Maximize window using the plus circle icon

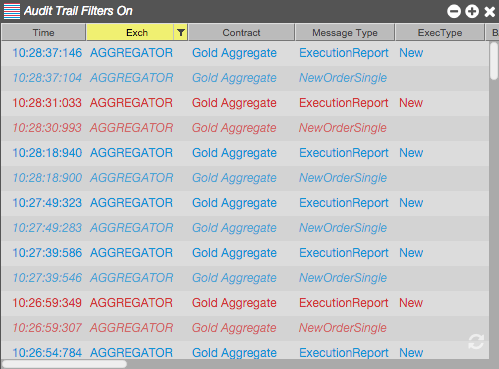point(472,11)
